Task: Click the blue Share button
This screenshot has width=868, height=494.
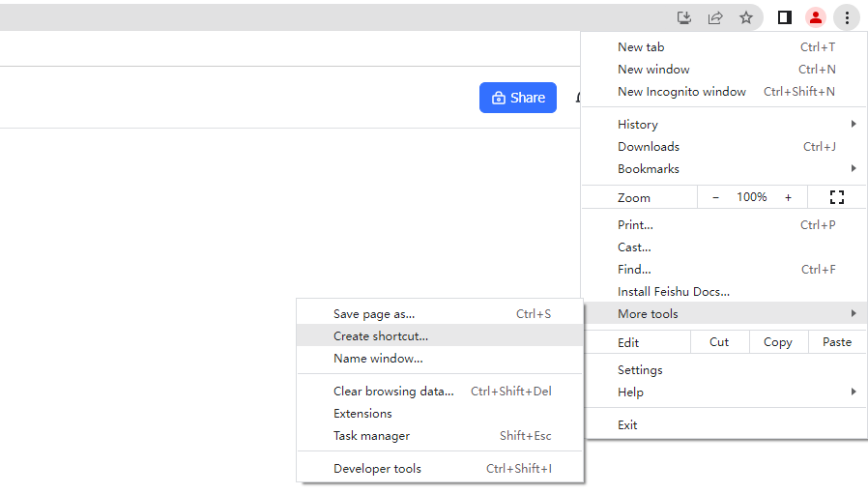Action: (x=518, y=98)
